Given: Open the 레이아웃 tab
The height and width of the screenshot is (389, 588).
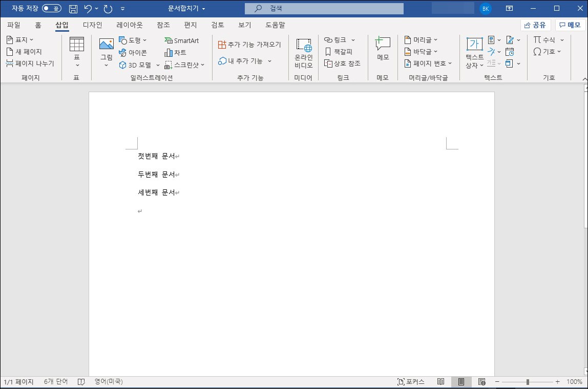Looking at the screenshot, I should (130, 25).
